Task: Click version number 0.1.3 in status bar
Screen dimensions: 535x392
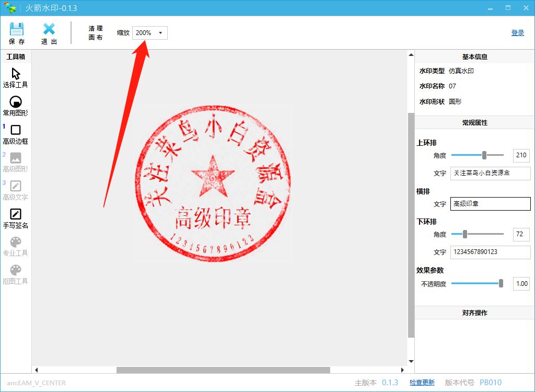Action: click(x=390, y=383)
